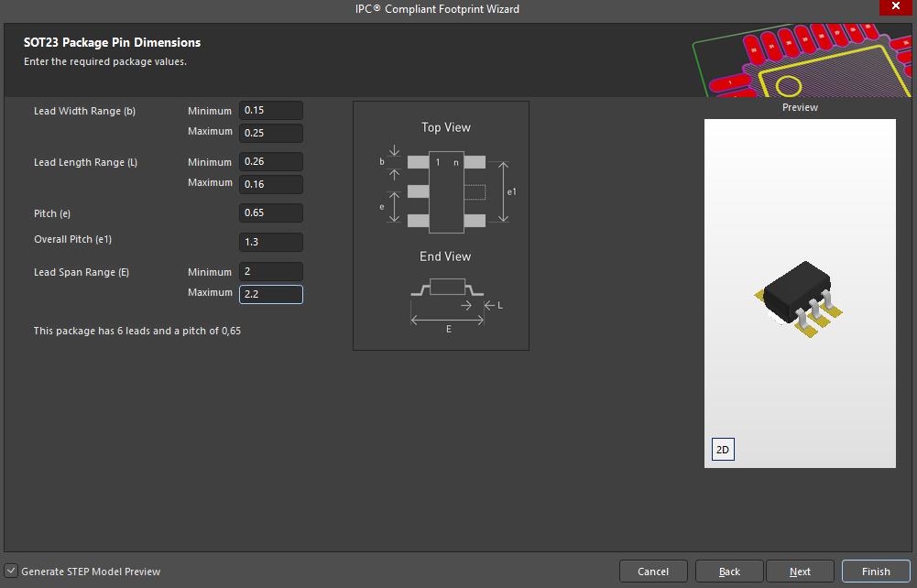Screen dimensions: 917x588
Task: Click the IPC Compliant Footprint Wizard title bar
Action: [437, 8]
